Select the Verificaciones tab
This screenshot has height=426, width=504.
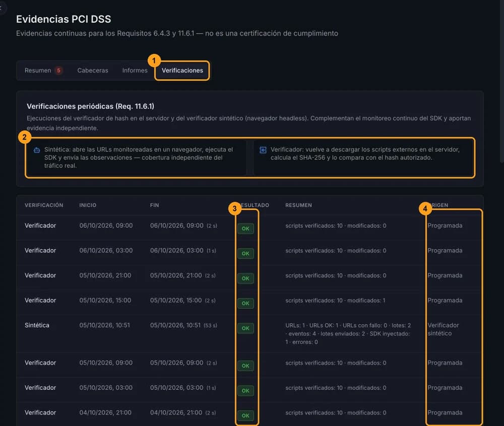[182, 70]
